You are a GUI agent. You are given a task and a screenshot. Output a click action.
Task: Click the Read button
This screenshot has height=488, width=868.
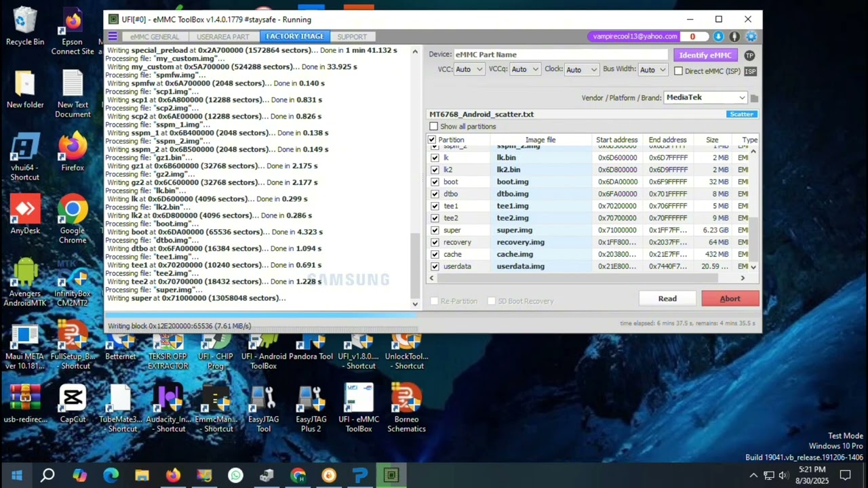pos(667,299)
